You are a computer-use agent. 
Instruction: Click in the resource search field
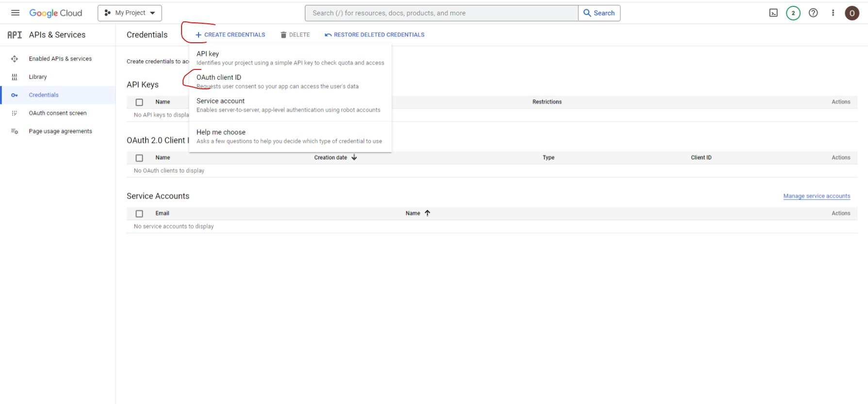pyautogui.click(x=441, y=13)
